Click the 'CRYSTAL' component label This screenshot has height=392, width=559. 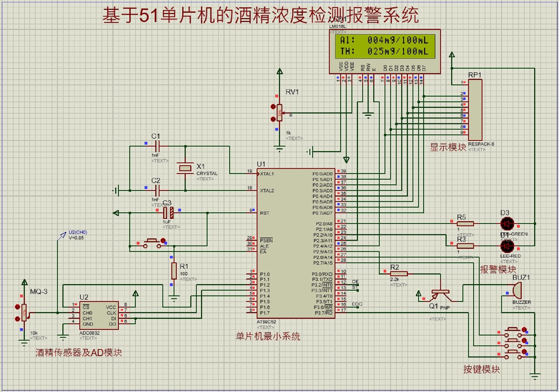207,173
